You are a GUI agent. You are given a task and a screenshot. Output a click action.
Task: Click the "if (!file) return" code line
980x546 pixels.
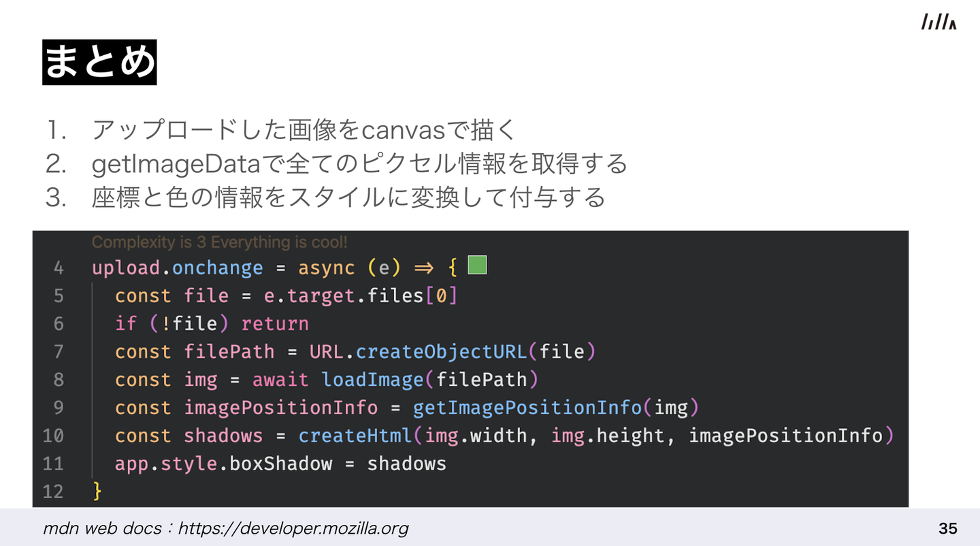point(212,324)
